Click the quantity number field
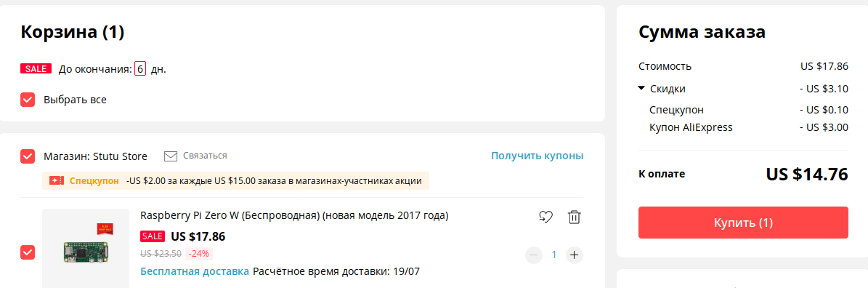 pyautogui.click(x=553, y=255)
